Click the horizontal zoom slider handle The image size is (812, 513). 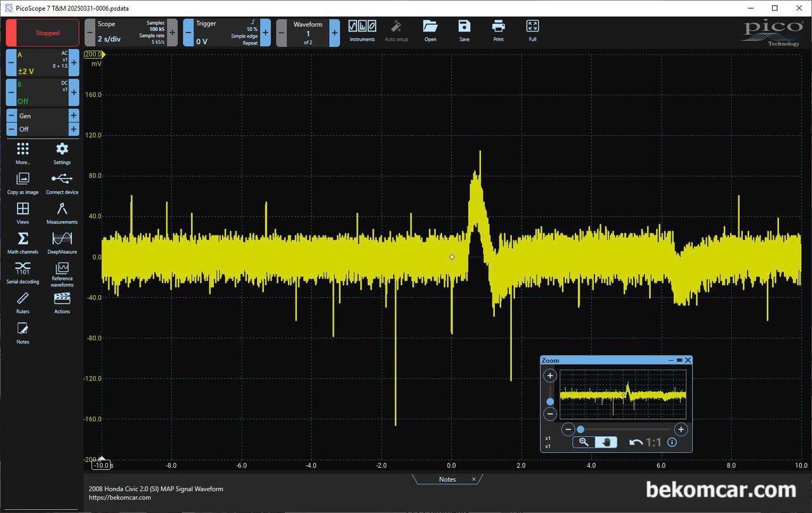click(580, 429)
